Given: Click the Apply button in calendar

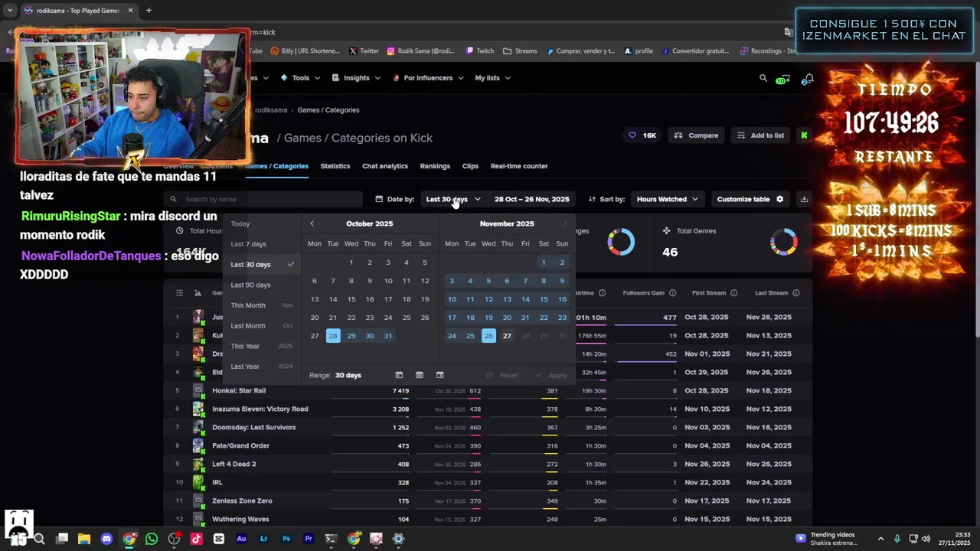Looking at the screenshot, I should pyautogui.click(x=551, y=375).
